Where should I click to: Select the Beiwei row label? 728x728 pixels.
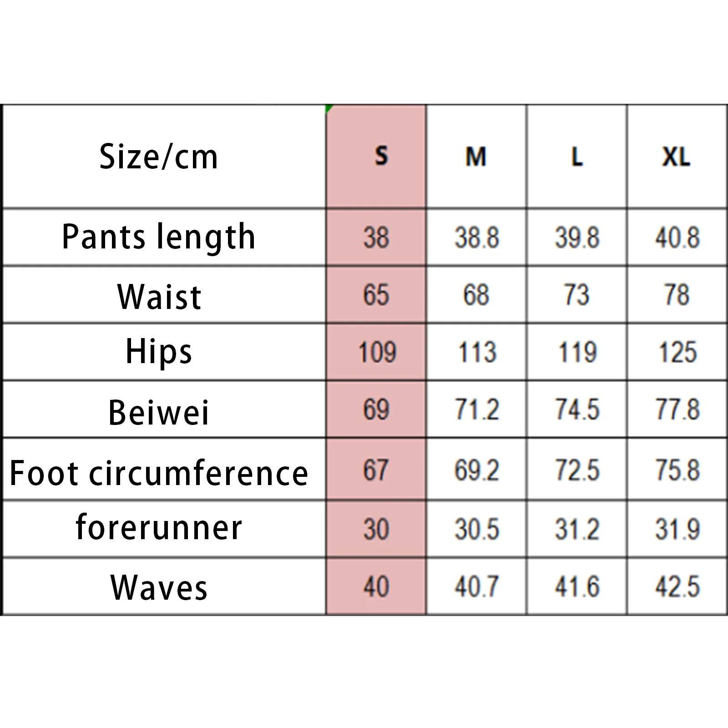click(x=159, y=412)
